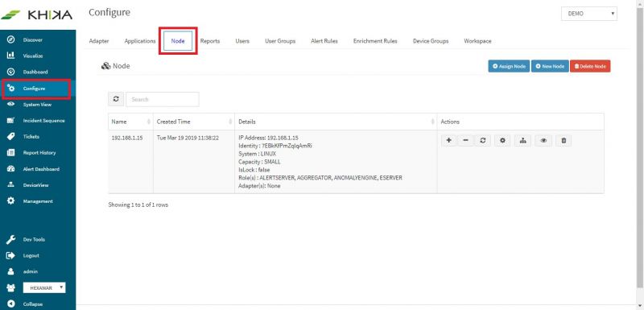Refresh the node table list

(x=116, y=99)
